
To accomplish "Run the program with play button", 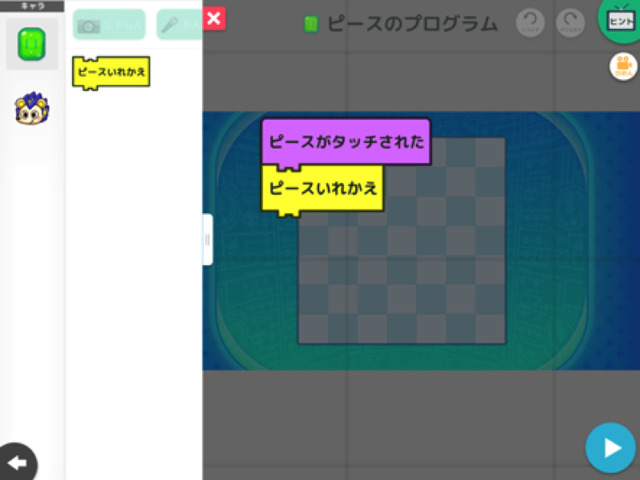I will 611,448.
